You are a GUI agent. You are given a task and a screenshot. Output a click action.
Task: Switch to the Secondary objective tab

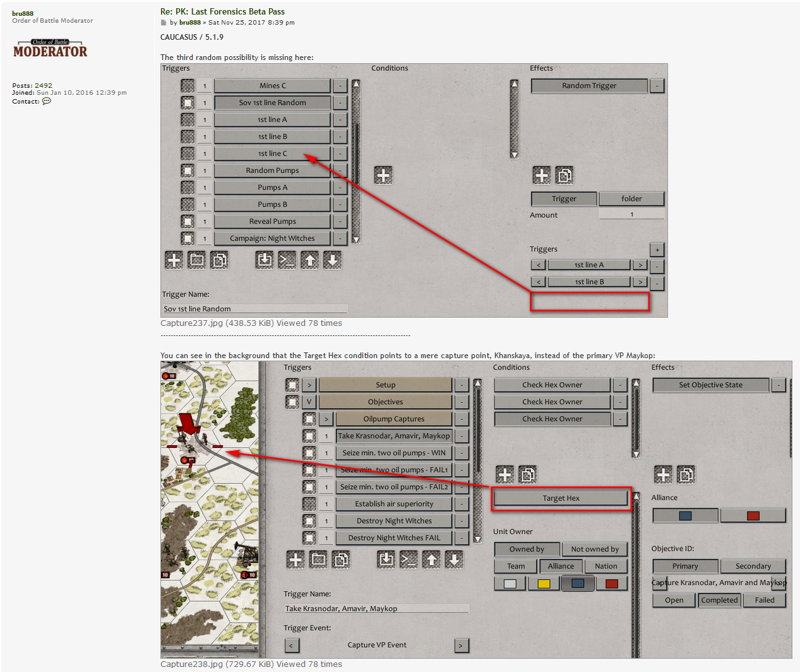pos(753,566)
